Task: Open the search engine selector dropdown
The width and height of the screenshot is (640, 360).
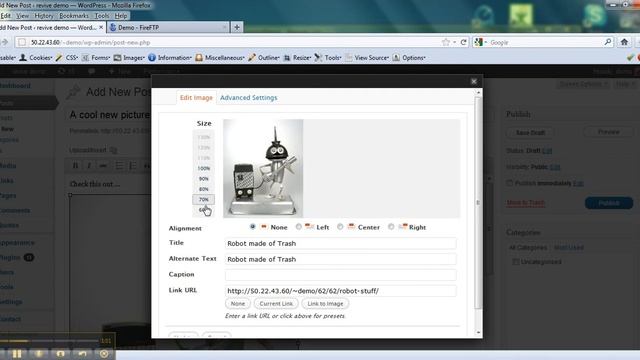Action: tap(481, 42)
